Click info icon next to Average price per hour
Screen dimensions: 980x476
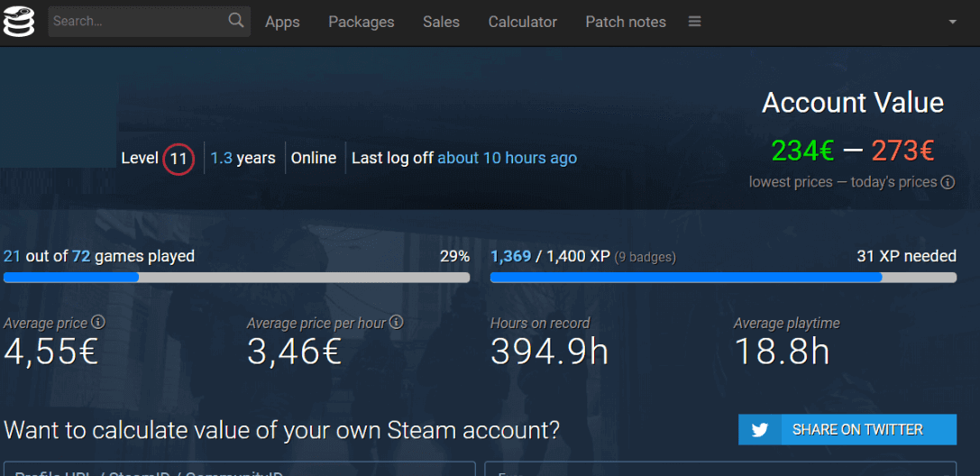[x=396, y=322]
